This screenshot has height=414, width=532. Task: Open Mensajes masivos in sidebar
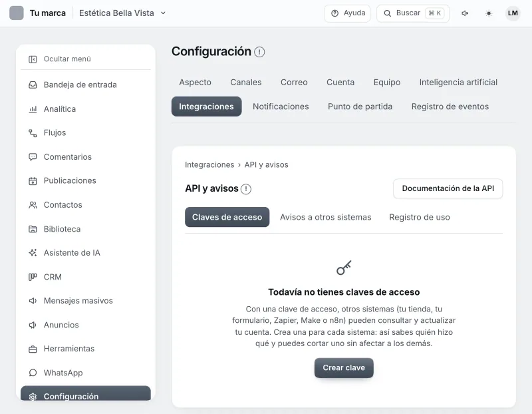pos(86,301)
